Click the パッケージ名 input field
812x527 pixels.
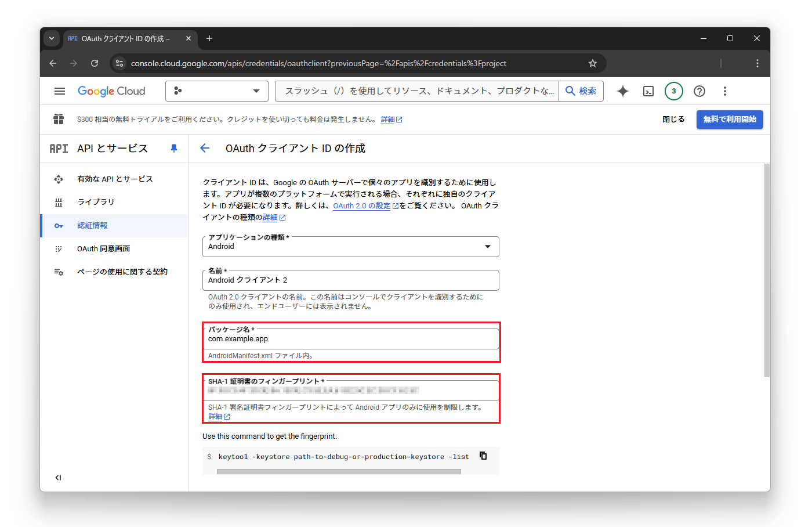point(351,339)
